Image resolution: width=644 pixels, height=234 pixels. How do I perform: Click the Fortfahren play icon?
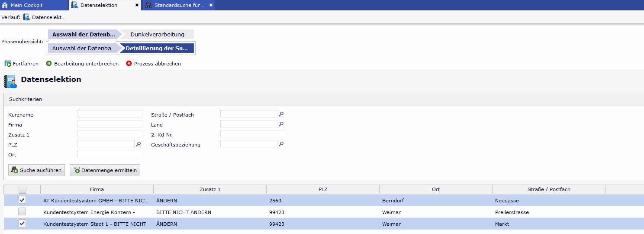pyautogui.click(x=8, y=64)
